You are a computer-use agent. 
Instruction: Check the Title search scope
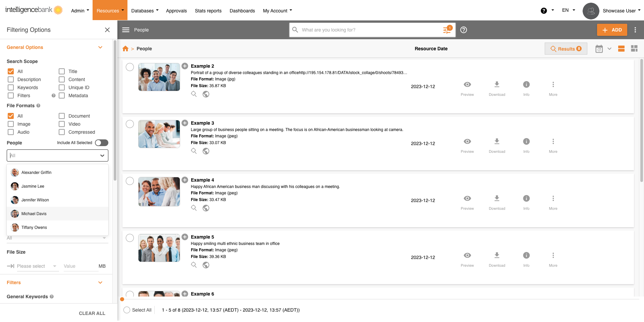pos(62,71)
